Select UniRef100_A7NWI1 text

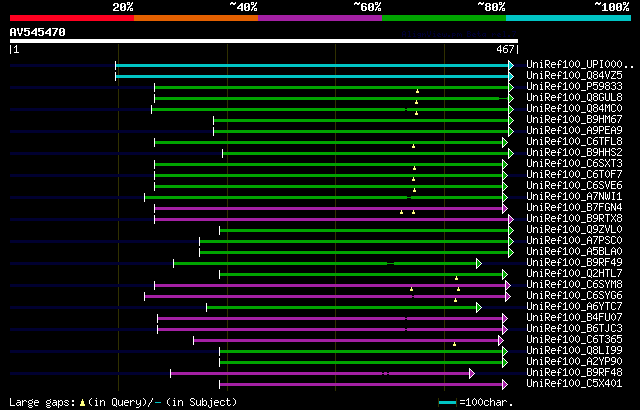pyautogui.click(x=574, y=197)
